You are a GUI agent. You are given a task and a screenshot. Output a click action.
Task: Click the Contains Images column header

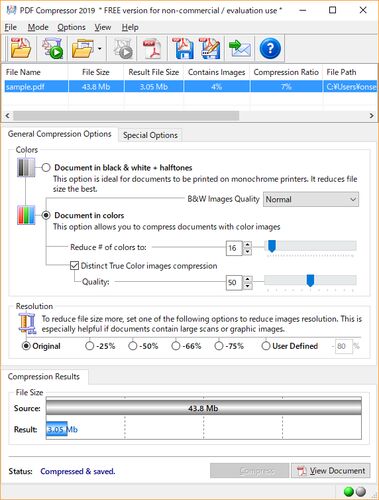216,72
